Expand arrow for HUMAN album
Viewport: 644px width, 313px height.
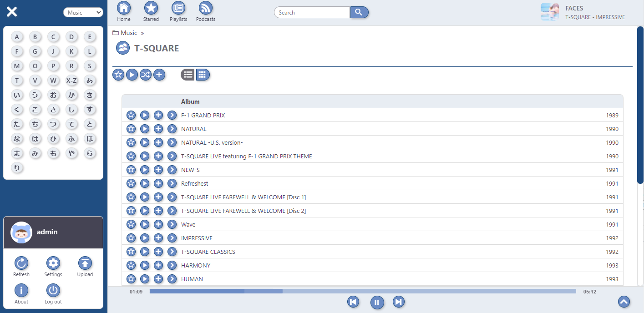pos(172,279)
